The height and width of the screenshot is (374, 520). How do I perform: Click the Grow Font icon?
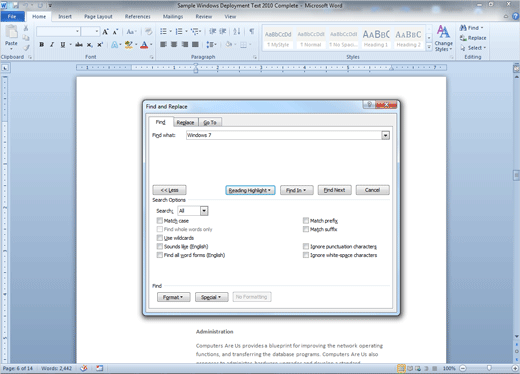(x=105, y=32)
